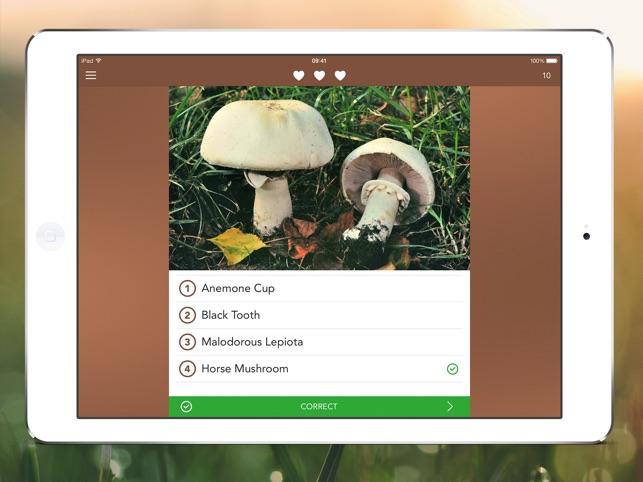
Task: Select the number 4 circle option
Action: [187, 369]
